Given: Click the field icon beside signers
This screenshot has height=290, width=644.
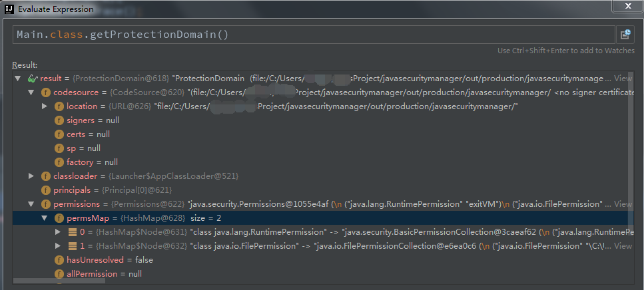Looking at the screenshot, I should 59,120.
